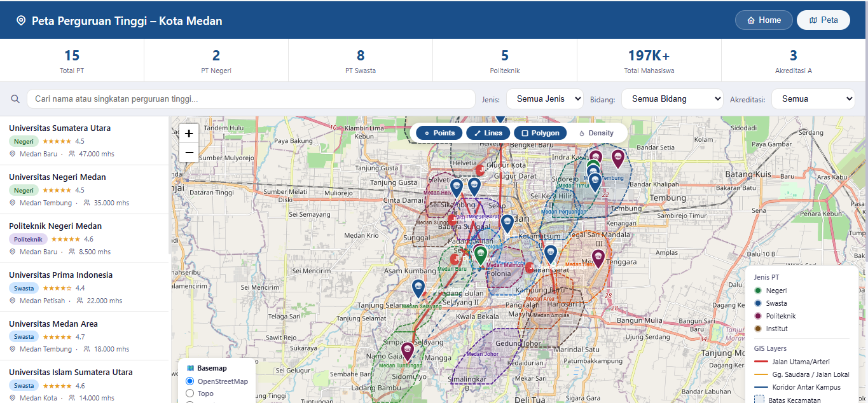Image resolution: width=868 pixels, height=403 pixels.
Task: Click the purple marker at Medan Tuntungan
Action: 408,352
